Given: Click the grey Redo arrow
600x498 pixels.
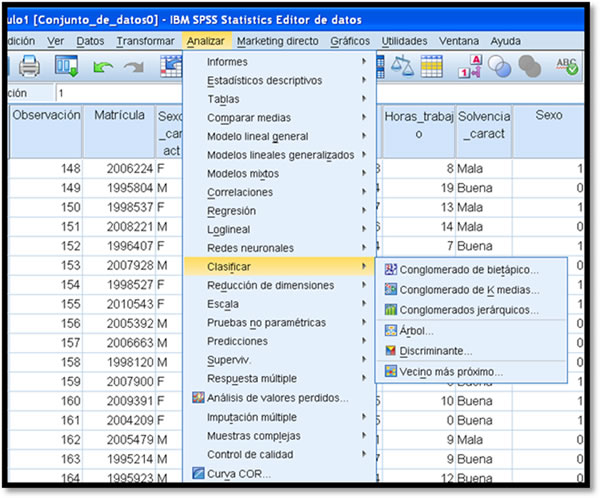Looking at the screenshot, I should tap(134, 67).
